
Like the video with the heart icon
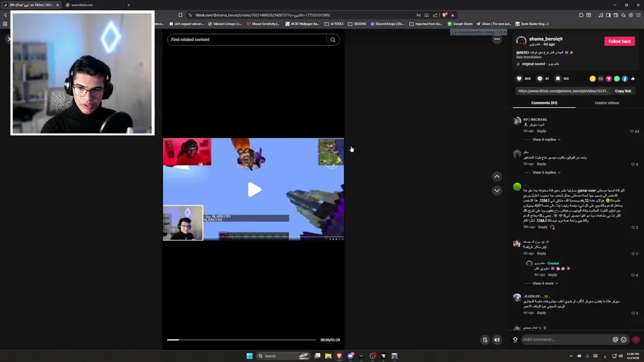click(x=519, y=78)
